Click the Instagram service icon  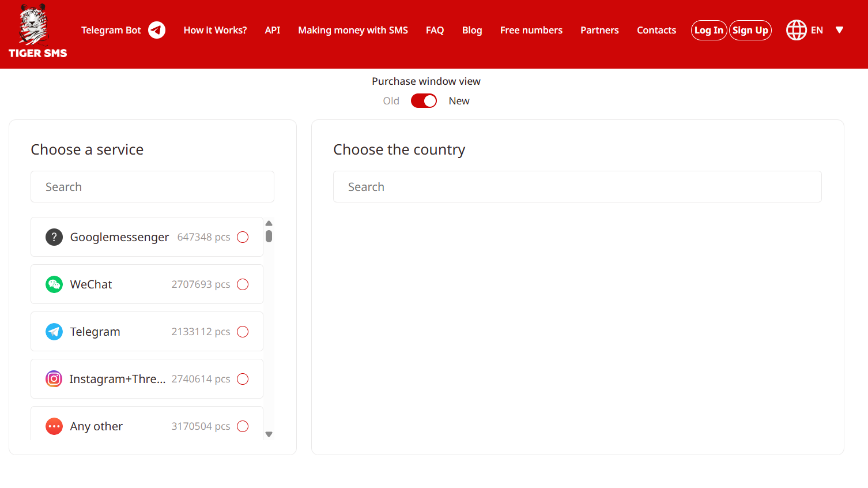54,379
